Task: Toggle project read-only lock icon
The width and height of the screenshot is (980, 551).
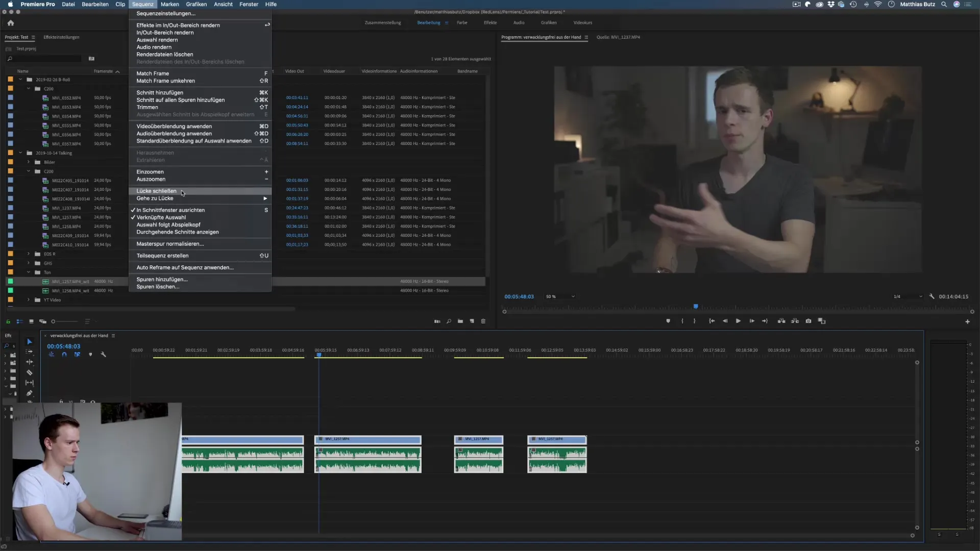Action: click(8, 321)
